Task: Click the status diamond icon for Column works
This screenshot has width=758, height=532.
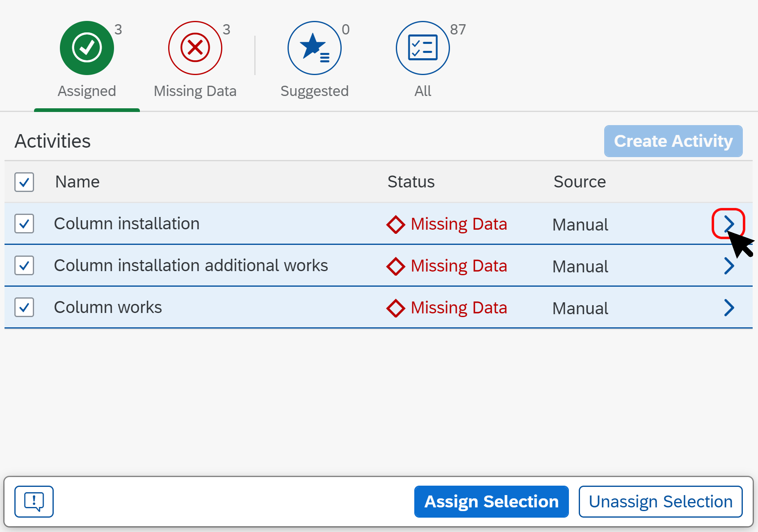Action: click(396, 308)
